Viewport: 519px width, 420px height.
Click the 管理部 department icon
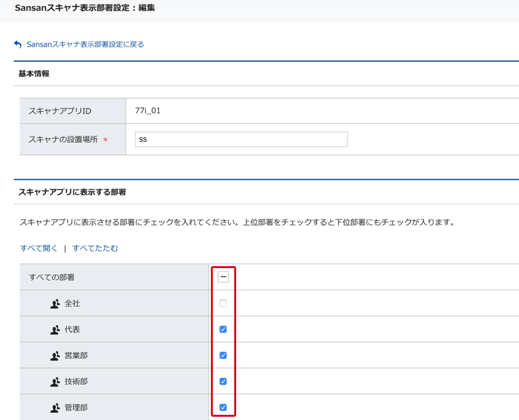pos(55,408)
